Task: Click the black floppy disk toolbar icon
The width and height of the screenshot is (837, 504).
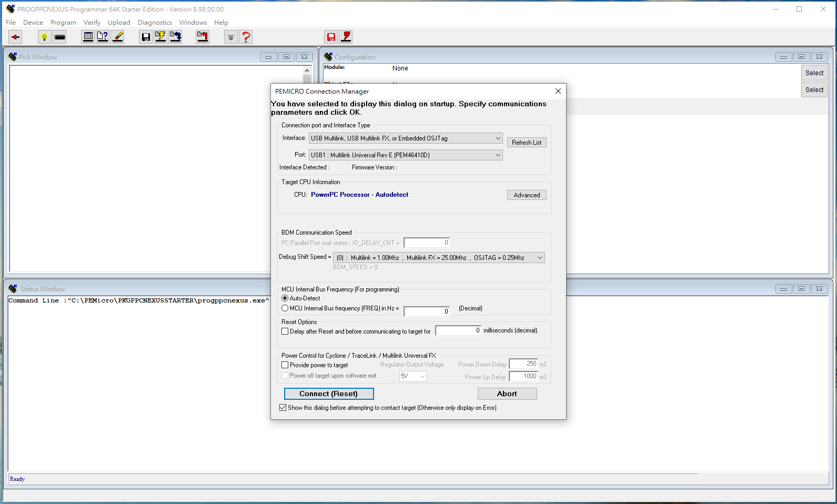Action: (x=146, y=37)
